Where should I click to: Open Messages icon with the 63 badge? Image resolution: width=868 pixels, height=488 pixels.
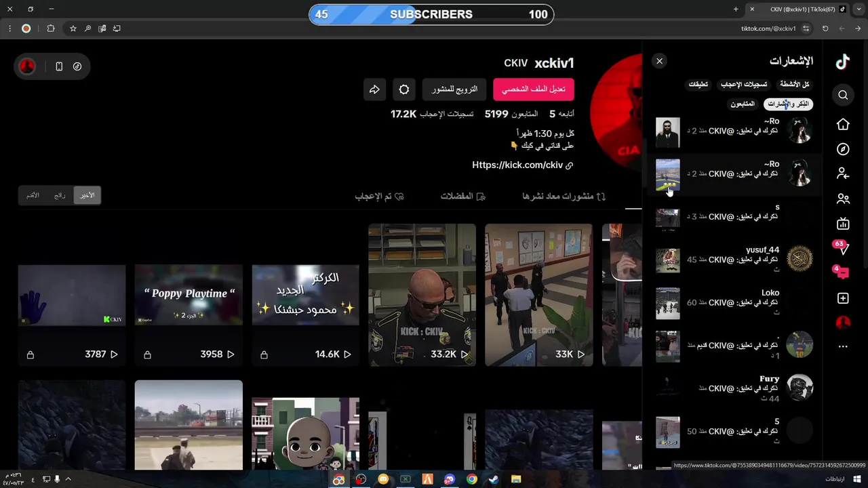(x=842, y=247)
